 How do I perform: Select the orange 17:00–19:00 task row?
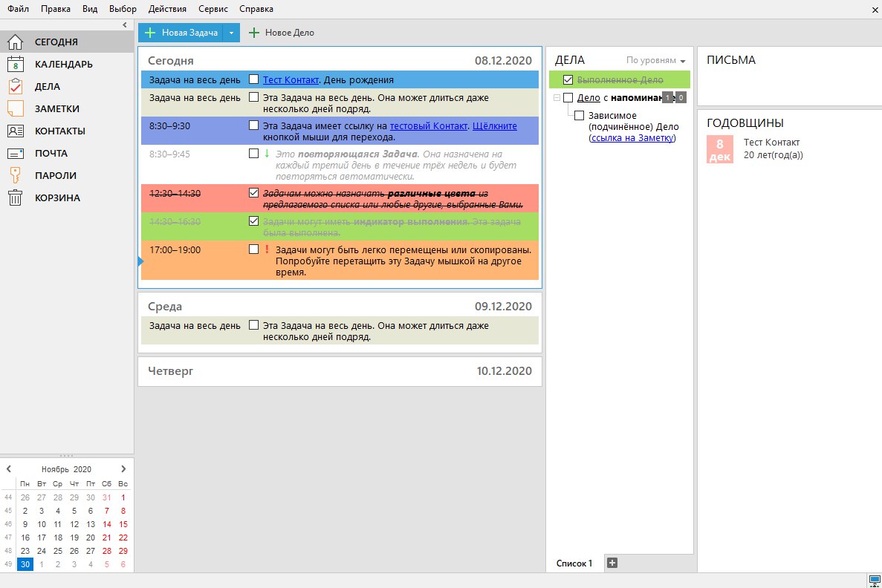click(340, 261)
